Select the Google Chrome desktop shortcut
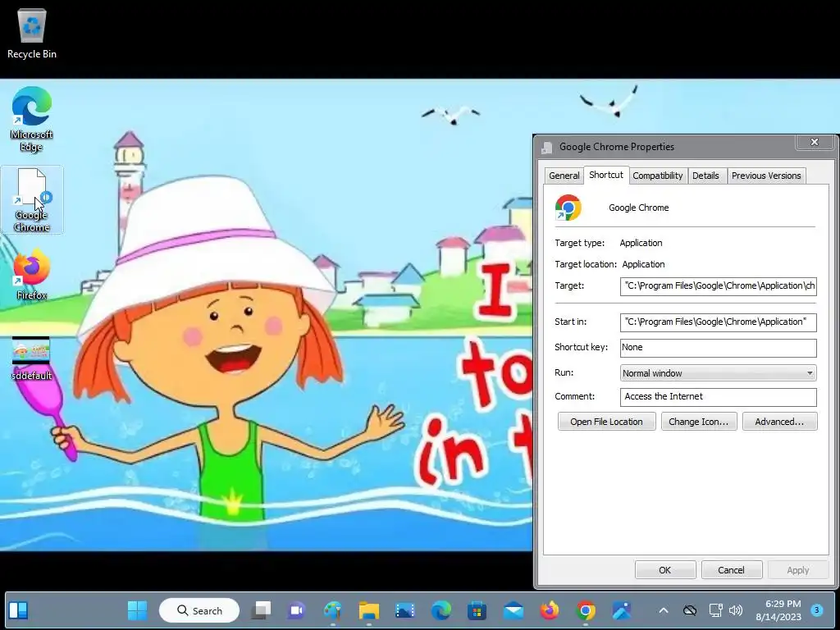This screenshot has height=630, width=840. click(32, 200)
